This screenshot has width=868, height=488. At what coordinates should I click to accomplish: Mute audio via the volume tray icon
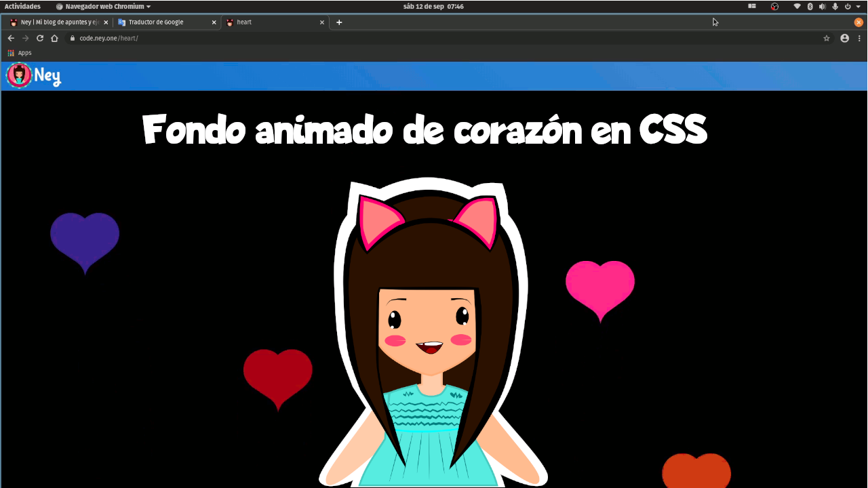tap(823, 6)
